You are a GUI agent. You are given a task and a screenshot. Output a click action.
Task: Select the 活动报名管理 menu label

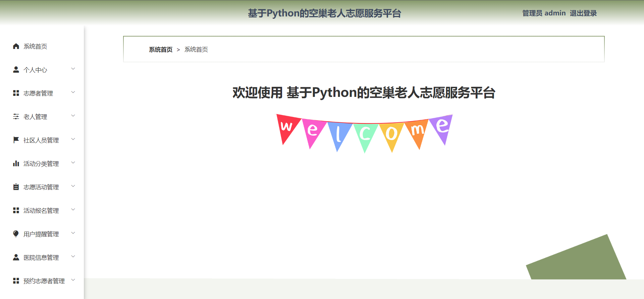[41, 211]
